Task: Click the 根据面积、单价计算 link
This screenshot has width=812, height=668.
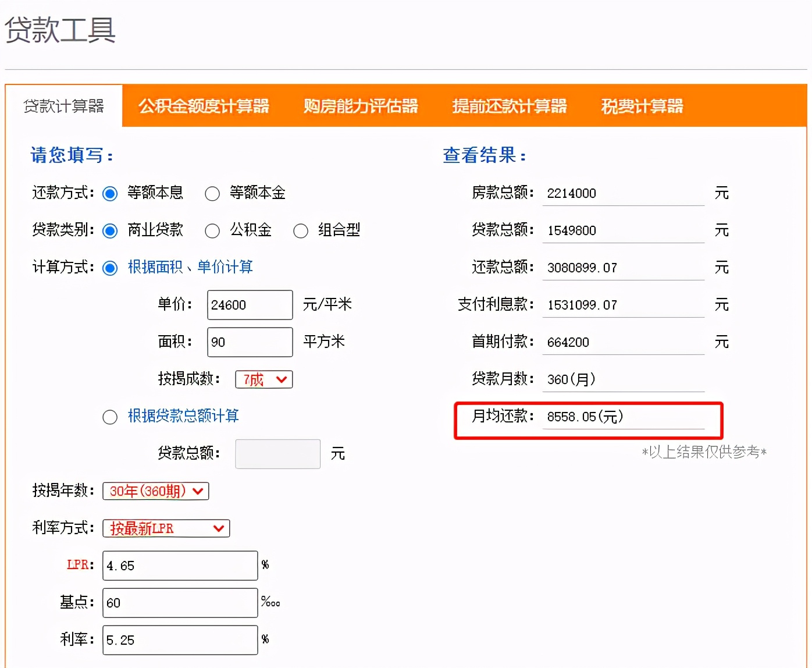Action: pos(190,267)
